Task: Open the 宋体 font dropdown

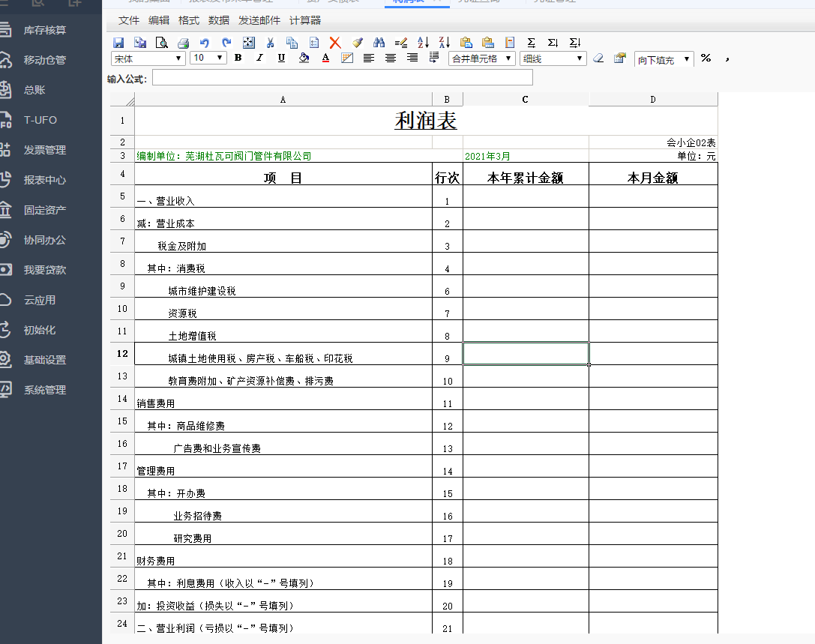Action: (x=148, y=58)
